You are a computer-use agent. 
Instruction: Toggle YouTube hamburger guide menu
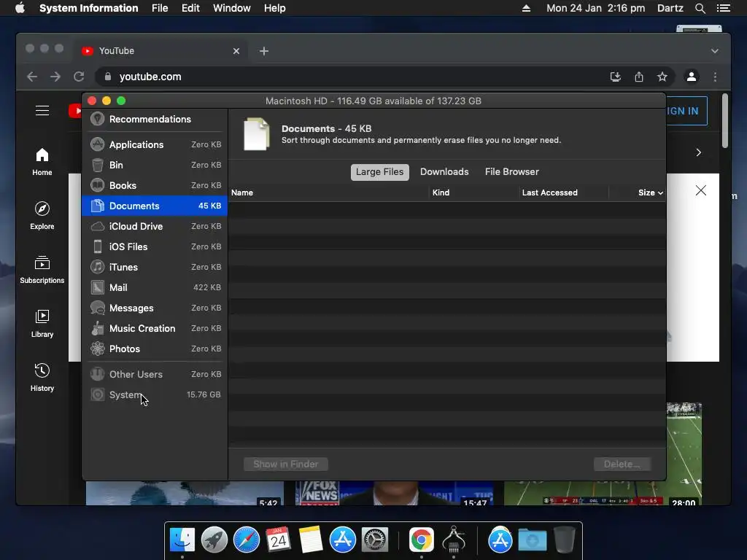coord(42,111)
